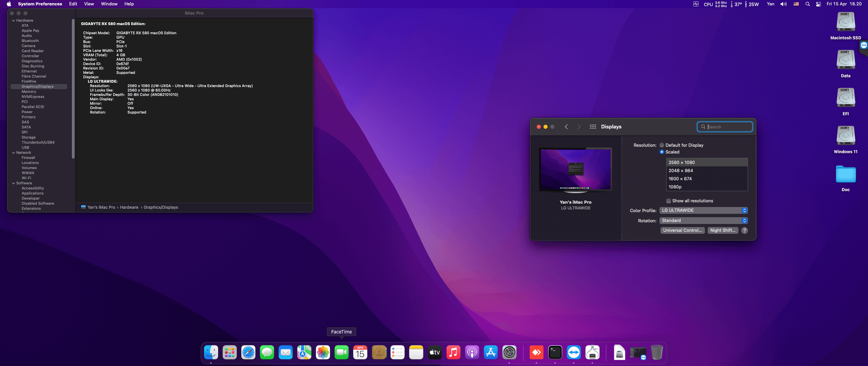868x366 pixels.
Task: Open Notes from the Dock
Action: point(416,353)
